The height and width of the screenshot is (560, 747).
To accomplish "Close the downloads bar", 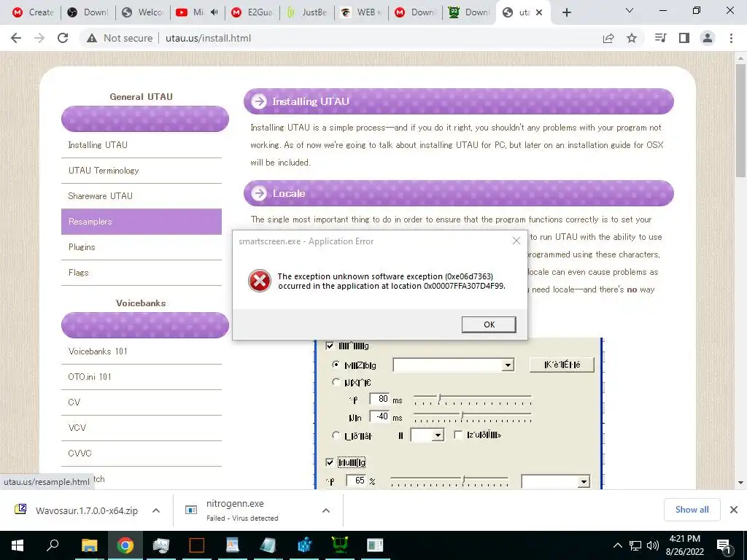I will point(734,510).
